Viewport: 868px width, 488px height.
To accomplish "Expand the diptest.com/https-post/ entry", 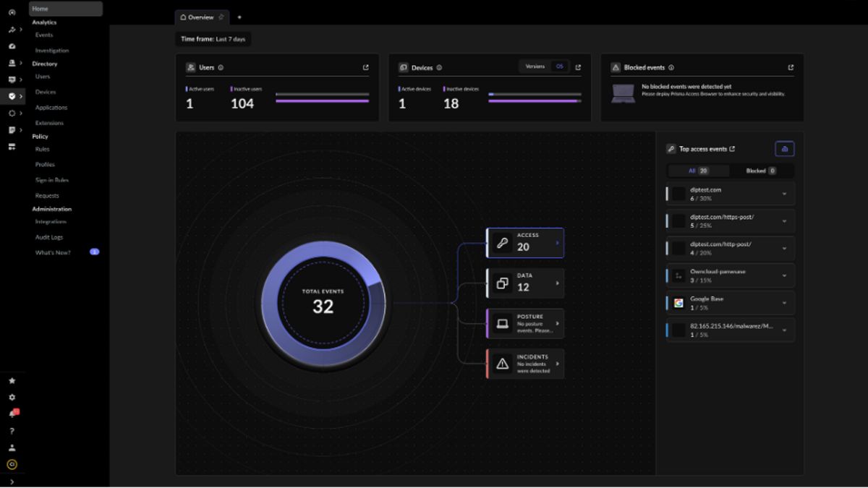I will 784,221.
